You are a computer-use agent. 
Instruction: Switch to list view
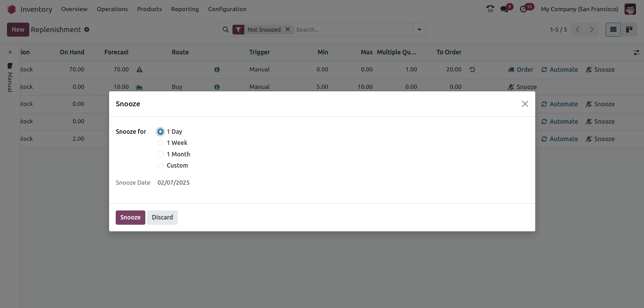pos(613,30)
